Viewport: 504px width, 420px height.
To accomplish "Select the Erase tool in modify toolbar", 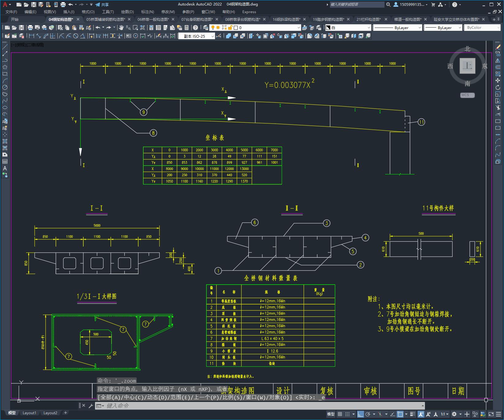I will (x=498, y=47).
